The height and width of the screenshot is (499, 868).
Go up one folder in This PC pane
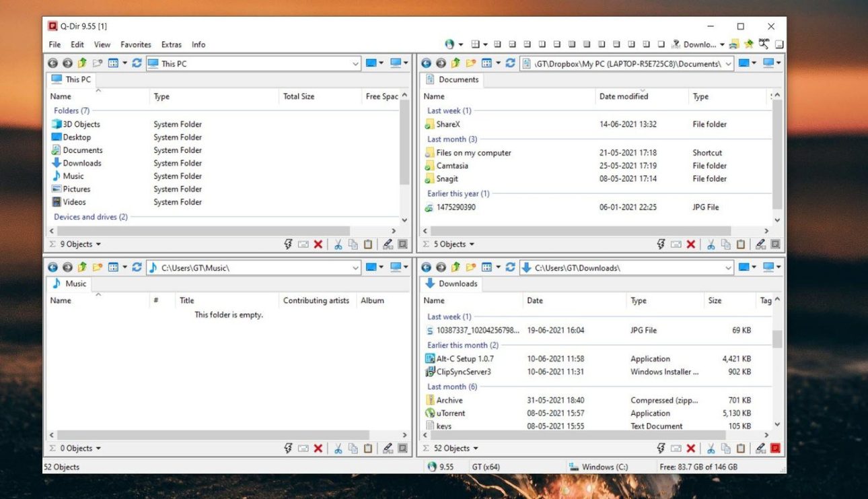pos(82,63)
